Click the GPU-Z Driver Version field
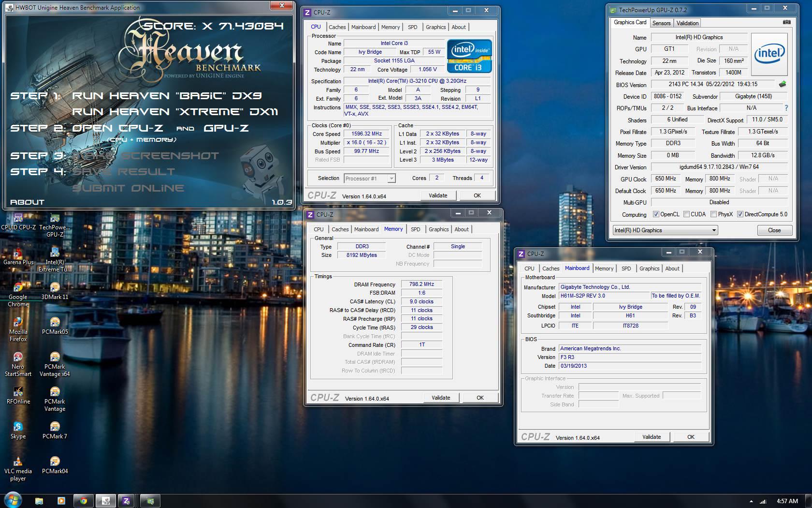 tap(719, 167)
